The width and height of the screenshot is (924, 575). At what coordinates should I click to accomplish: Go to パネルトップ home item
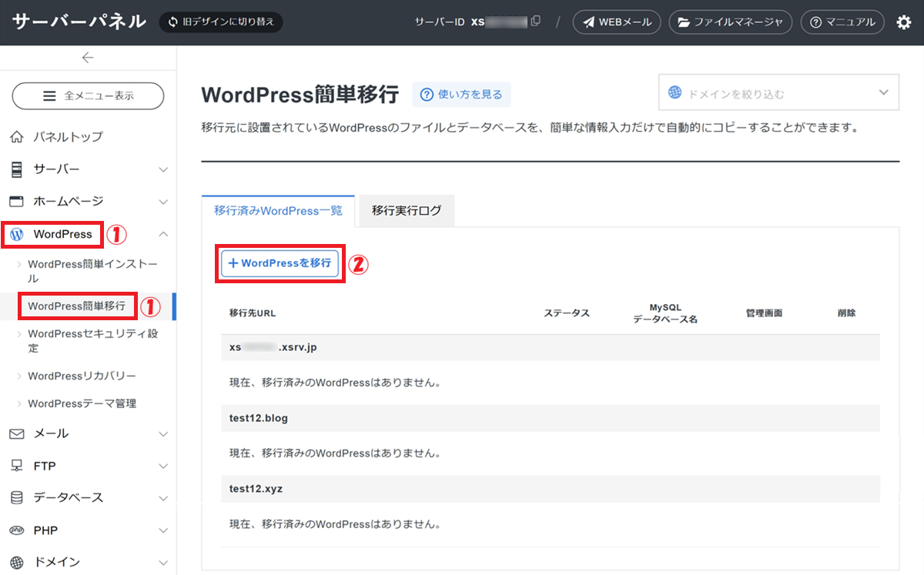coord(68,137)
